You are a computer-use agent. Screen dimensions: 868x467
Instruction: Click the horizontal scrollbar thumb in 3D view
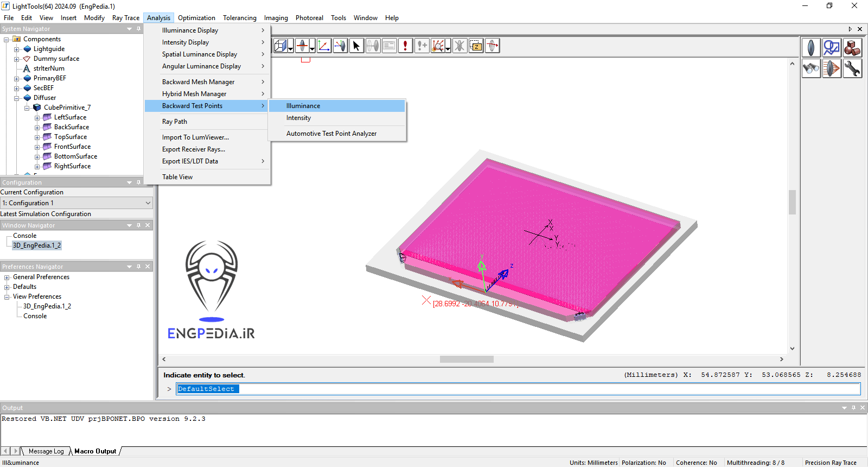pos(467,359)
